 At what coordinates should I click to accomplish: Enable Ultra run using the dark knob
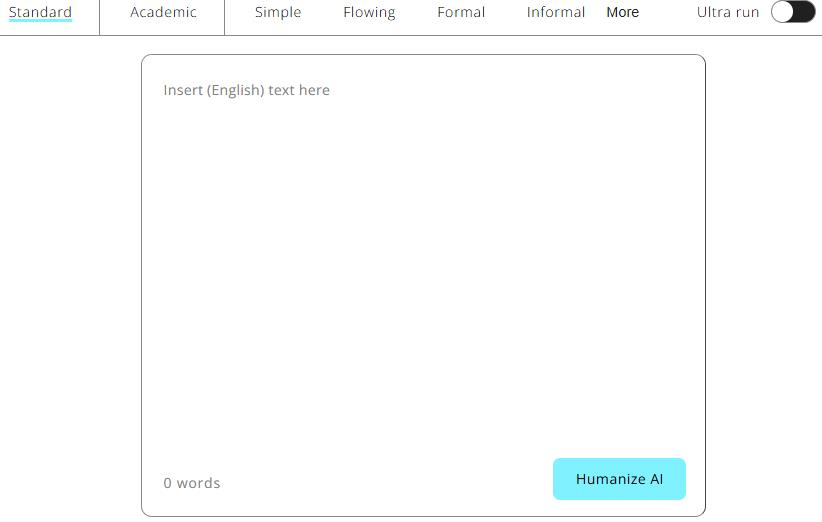804,12
